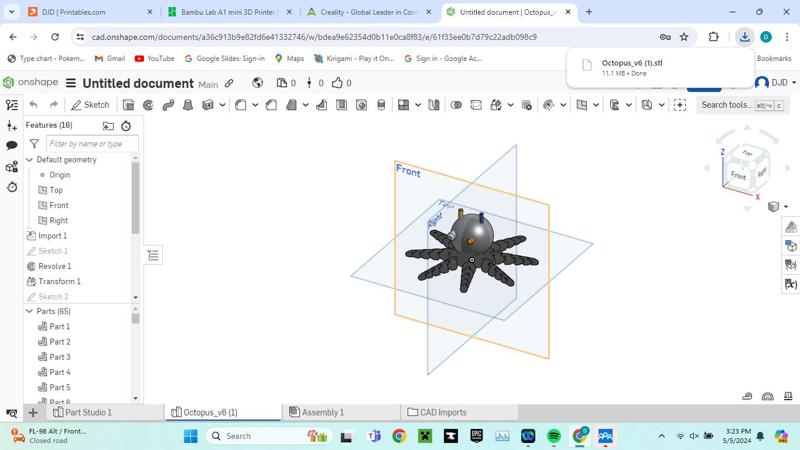
Task: Collapse the Default geometry group
Action: 30,160
